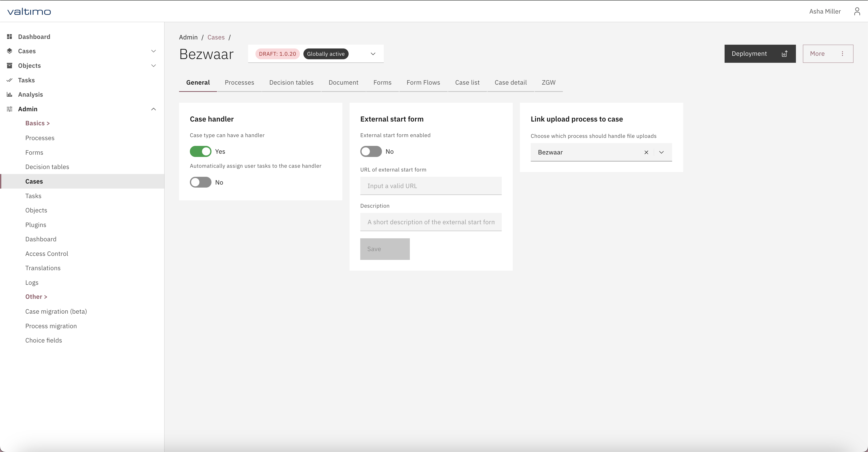Switch to the Decision tables tab
Viewport: 868px width, 452px height.
pos(291,83)
